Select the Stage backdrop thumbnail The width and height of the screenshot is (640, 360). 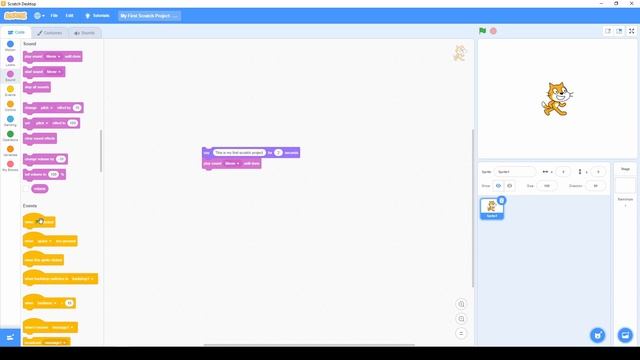point(625,185)
